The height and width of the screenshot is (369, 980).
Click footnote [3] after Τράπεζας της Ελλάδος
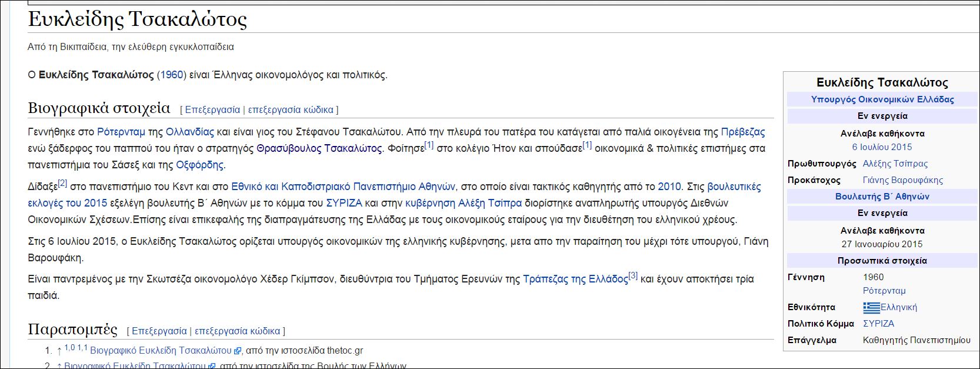coord(633,275)
